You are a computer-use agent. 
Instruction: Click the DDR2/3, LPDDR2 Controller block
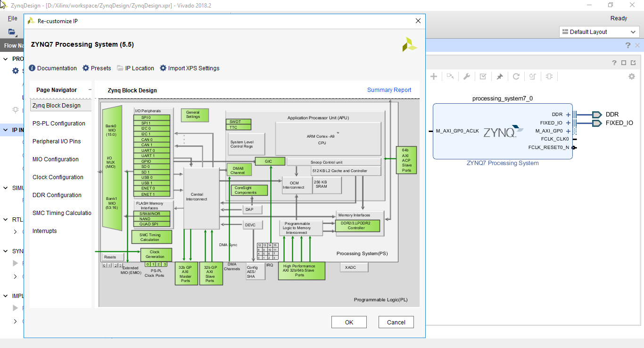(x=357, y=226)
